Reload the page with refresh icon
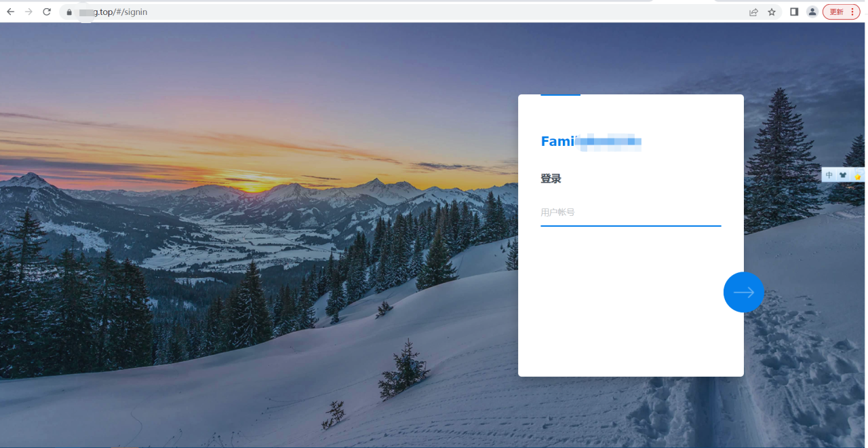The image size is (868, 448). 47,12
